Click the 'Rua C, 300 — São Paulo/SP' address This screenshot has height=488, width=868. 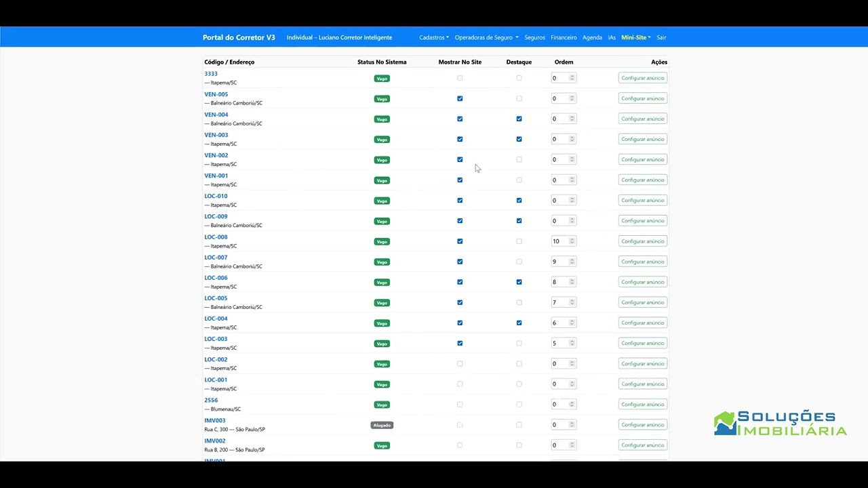click(235, 429)
